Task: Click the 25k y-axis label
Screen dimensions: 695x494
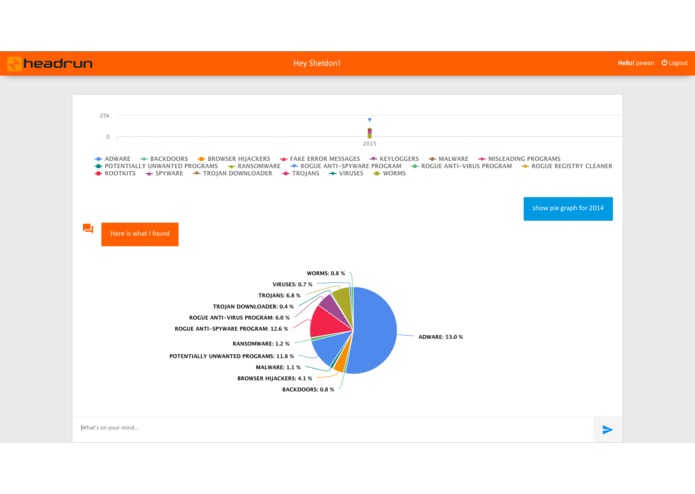Action: pos(105,116)
